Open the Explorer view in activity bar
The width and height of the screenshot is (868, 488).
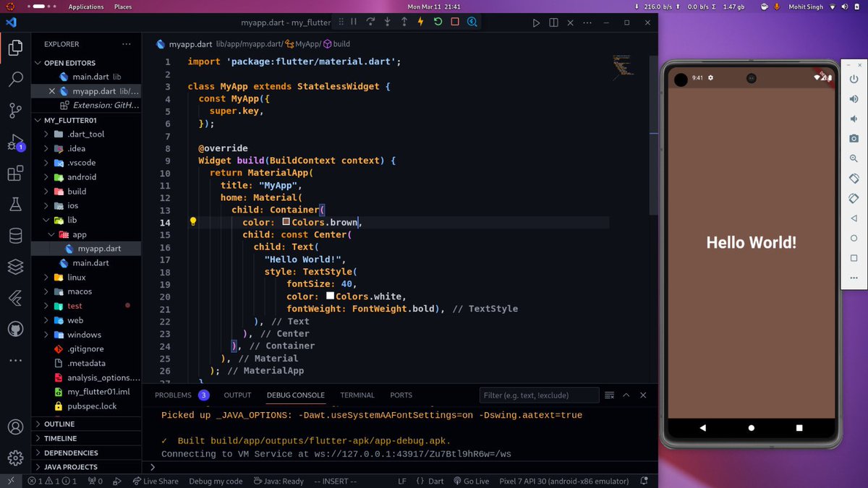[x=15, y=48]
